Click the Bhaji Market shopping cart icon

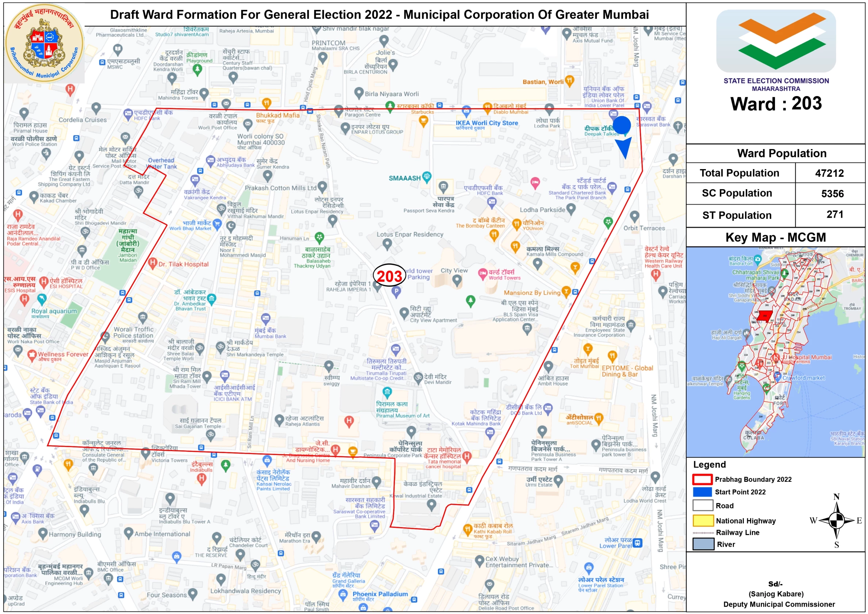pyautogui.click(x=217, y=224)
